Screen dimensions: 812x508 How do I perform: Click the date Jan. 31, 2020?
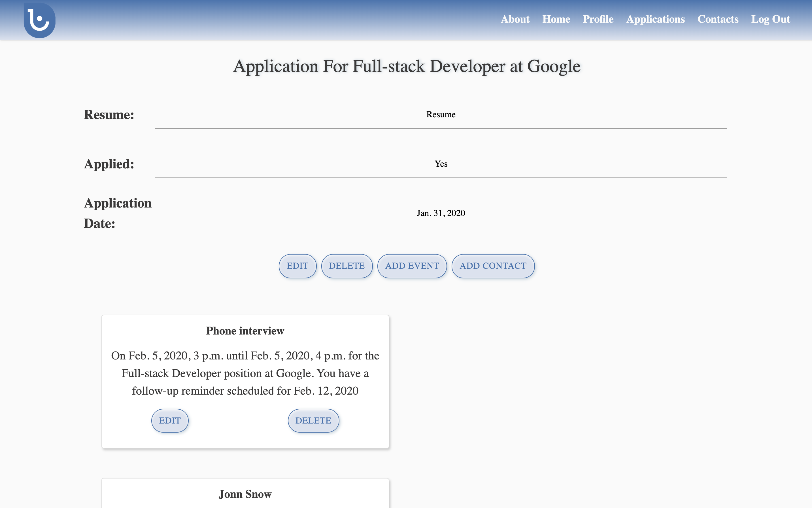[441, 213]
